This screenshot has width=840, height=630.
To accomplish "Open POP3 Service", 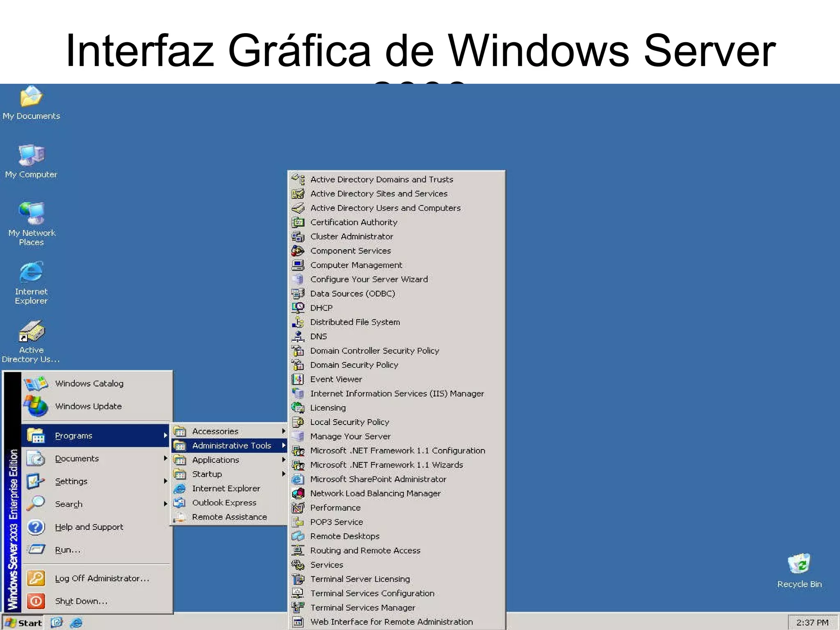I will click(x=396, y=522).
